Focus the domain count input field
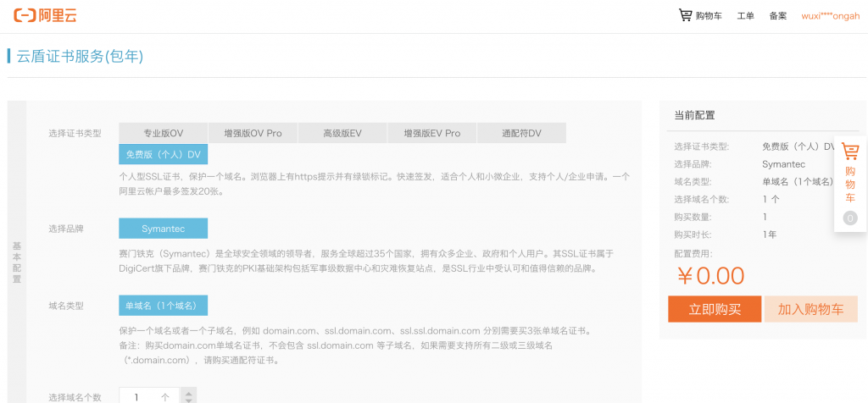Image resolution: width=868 pixels, height=403 pixels. (x=149, y=396)
